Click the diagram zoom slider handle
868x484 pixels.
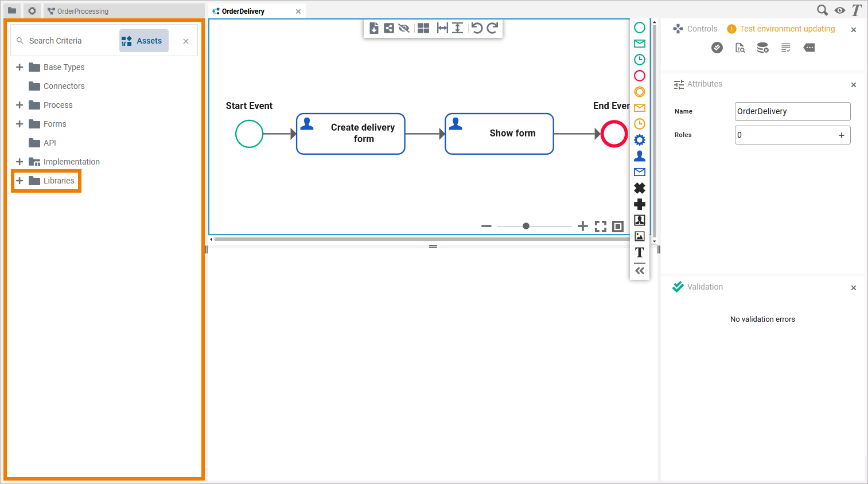[526, 226]
